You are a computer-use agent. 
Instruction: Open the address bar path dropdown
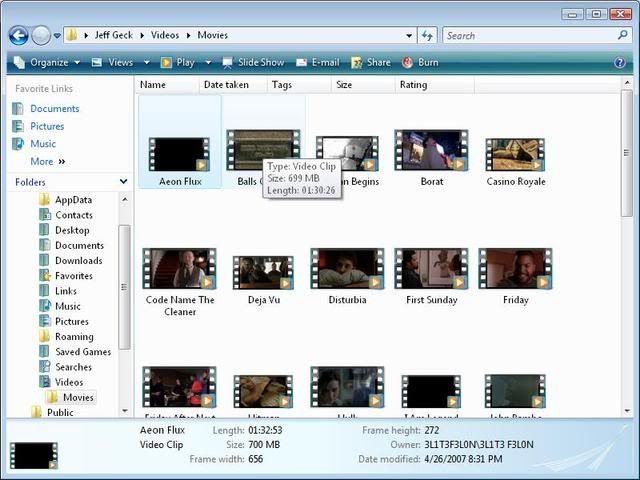[409, 35]
